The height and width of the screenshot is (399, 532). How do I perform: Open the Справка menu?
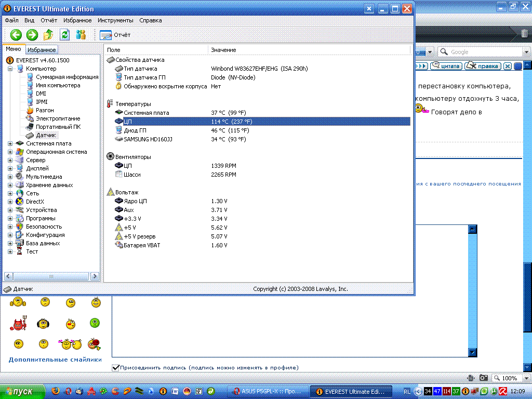tap(150, 20)
